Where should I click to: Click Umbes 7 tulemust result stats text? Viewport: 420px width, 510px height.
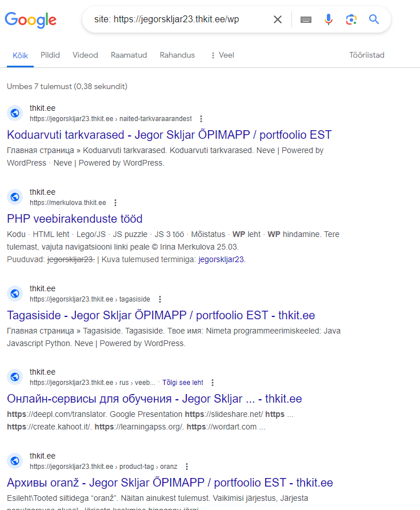tap(67, 86)
